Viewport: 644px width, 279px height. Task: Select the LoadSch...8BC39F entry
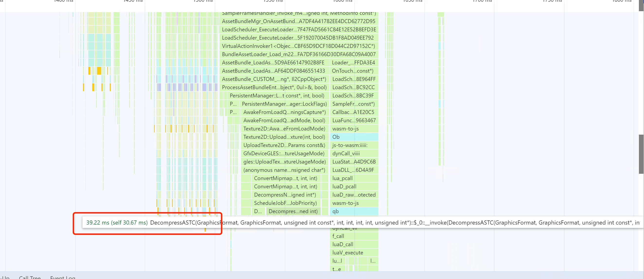pos(354,96)
